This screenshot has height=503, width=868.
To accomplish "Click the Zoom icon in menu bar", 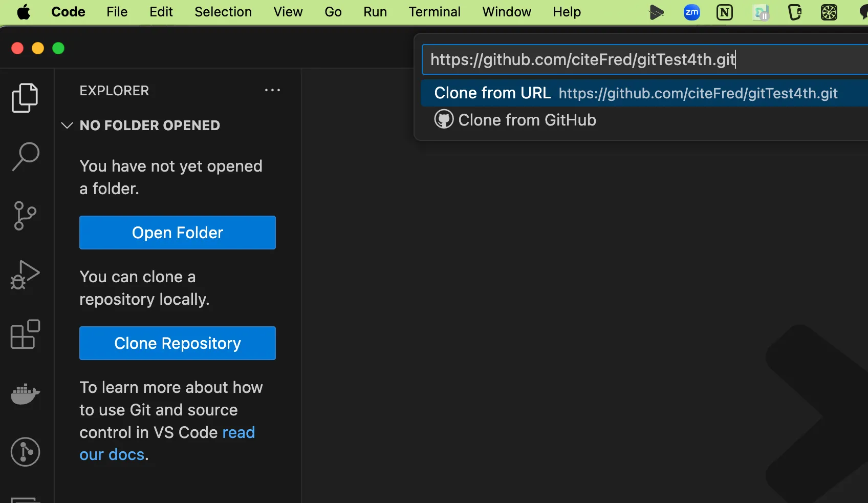I will tap(691, 12).
